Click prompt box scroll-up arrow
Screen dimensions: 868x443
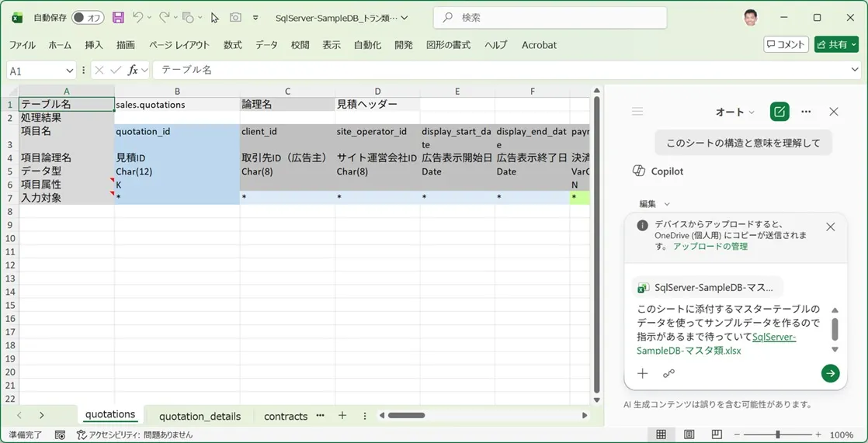click(835, 310)
